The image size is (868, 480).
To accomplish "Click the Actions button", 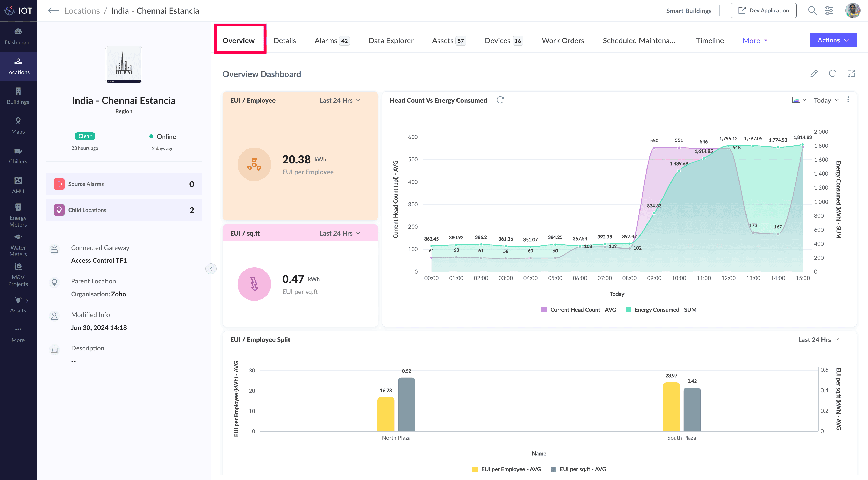I will coord(833,40).
